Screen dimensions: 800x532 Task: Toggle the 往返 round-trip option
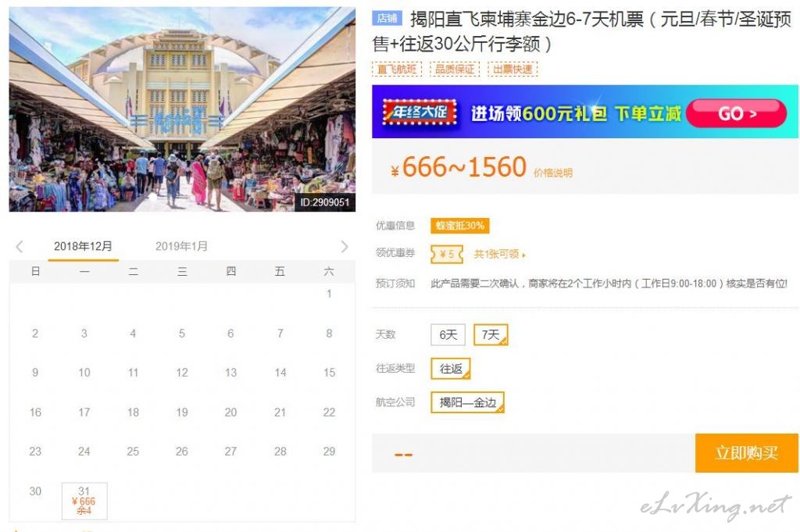(x=451, y=368)
